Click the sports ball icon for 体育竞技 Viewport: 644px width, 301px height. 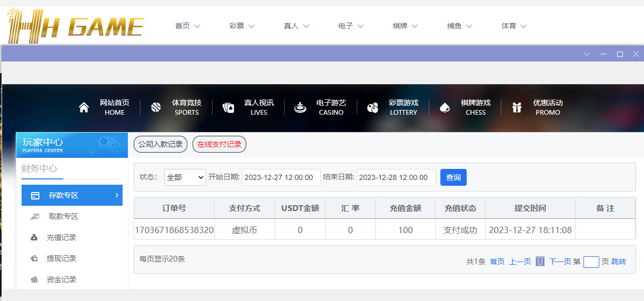point(156,107)
